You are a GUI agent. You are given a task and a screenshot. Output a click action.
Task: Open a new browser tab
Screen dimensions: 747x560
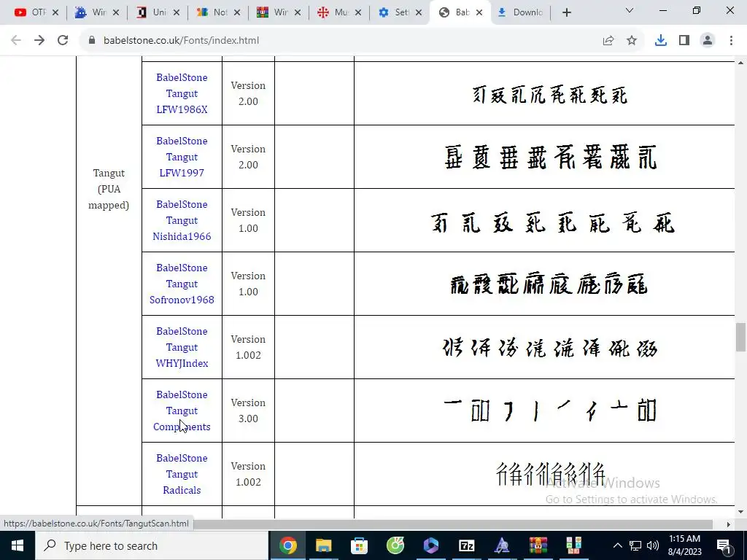566,13
